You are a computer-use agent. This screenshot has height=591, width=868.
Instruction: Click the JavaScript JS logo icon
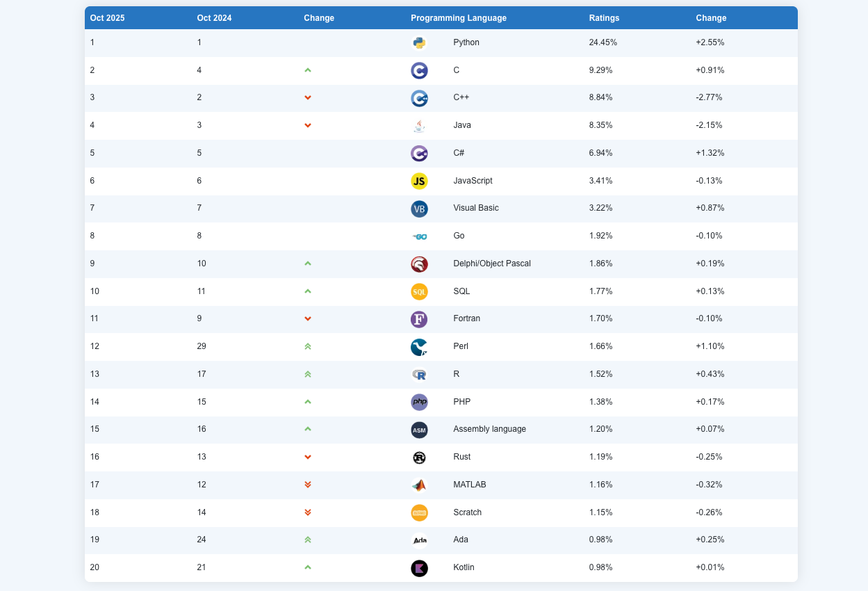[419, 181]
